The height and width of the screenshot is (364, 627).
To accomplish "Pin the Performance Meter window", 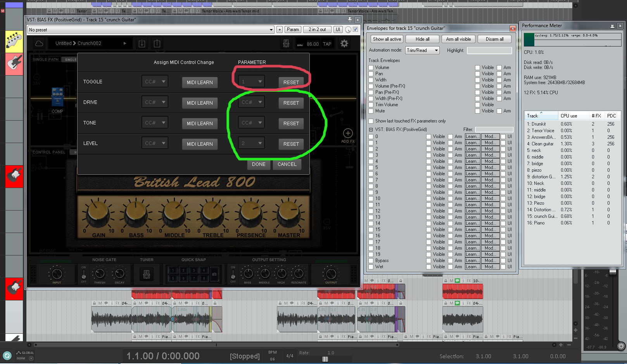I will (x=612, y=26).
